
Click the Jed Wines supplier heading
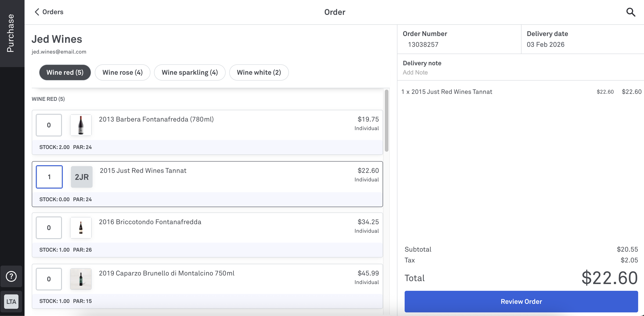pos(57,39)
